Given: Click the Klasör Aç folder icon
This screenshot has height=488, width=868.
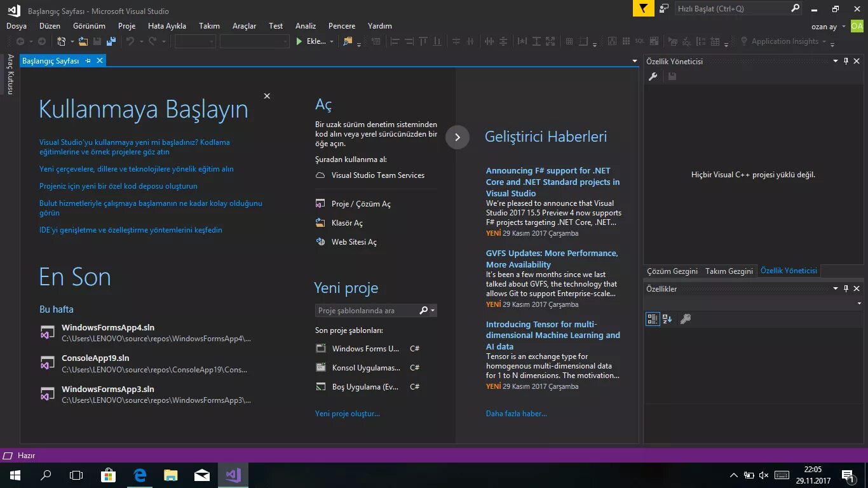Looking at the screenshot, I should tap(320, 223).
